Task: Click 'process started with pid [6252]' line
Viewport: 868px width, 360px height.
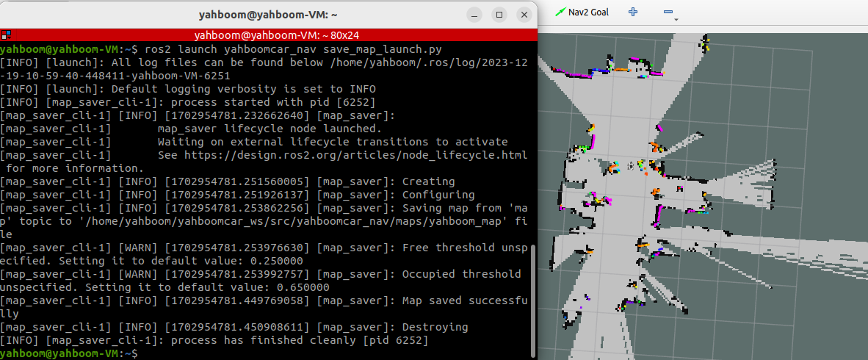Action: click(188, 102)
